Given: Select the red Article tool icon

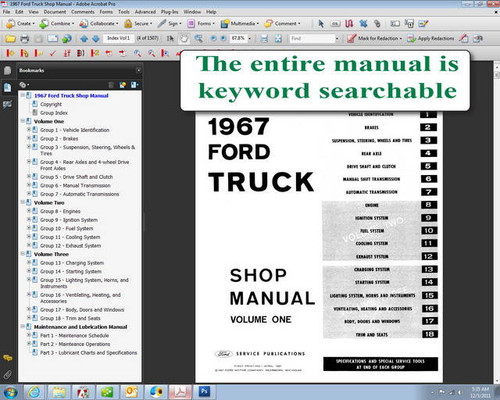Looking at the screenshot, I should pyautogui.click(x=349, y=24).
